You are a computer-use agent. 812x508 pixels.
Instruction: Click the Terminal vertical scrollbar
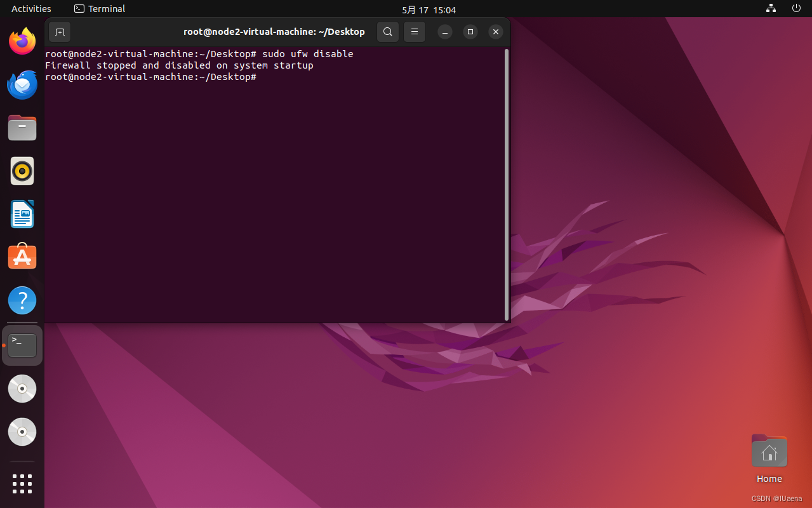pyautogui.click(x=506, y=184)
